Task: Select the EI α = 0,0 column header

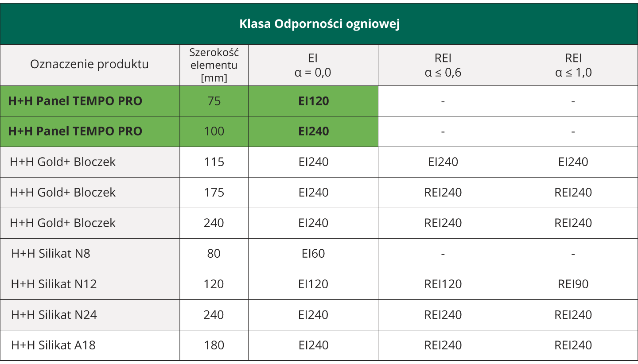Action: point(313,65)
